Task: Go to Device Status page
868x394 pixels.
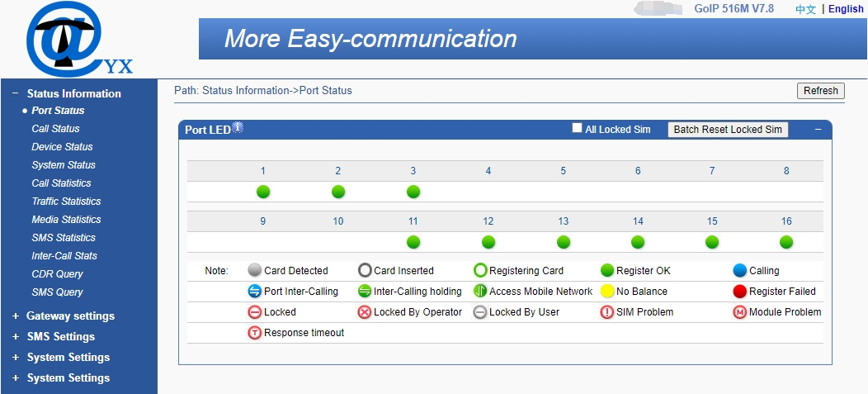Action: pos(62,147)
